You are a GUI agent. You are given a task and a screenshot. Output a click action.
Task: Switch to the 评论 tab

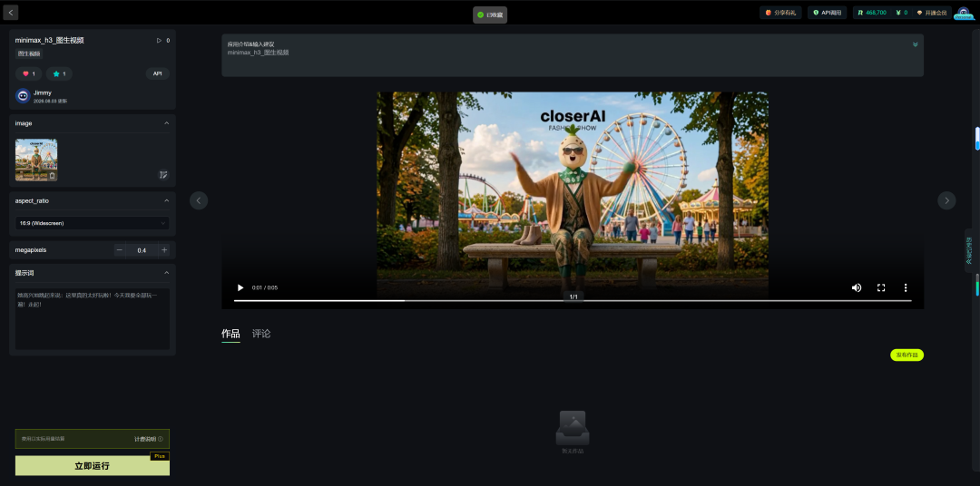261,334
